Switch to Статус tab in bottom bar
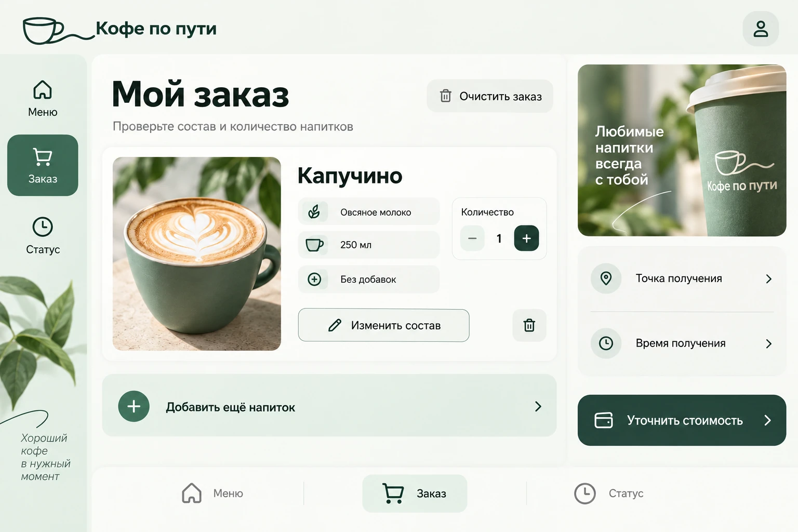This screenshot has width=798, height=532. click(x=609, y=494)
